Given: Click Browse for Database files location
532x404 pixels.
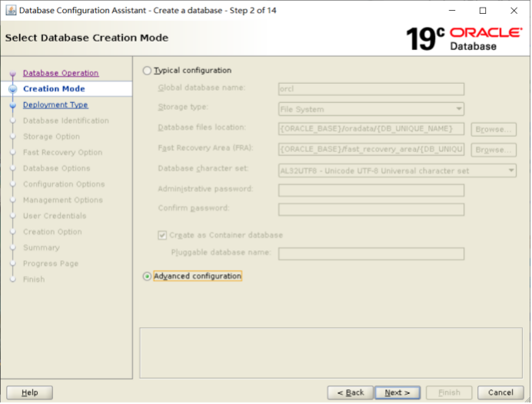Looking at the screenshot, I should tap(494, 130).
